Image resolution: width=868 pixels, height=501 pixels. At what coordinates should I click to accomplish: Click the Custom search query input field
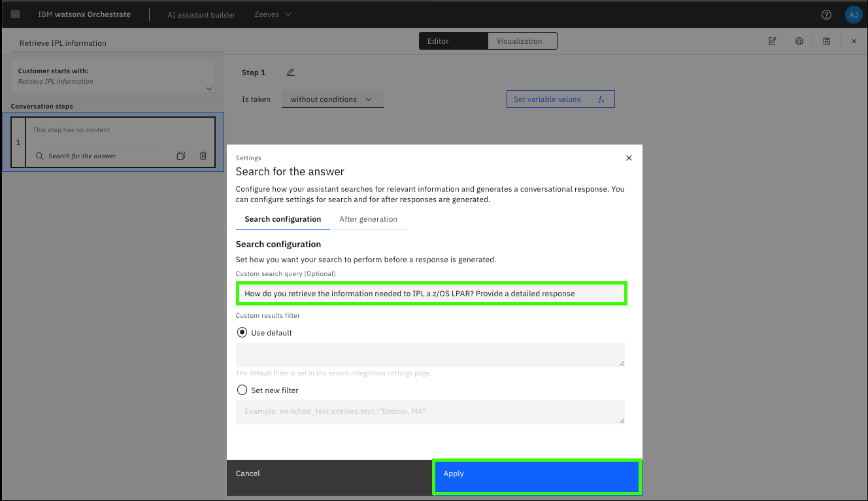tap(431, 294)
